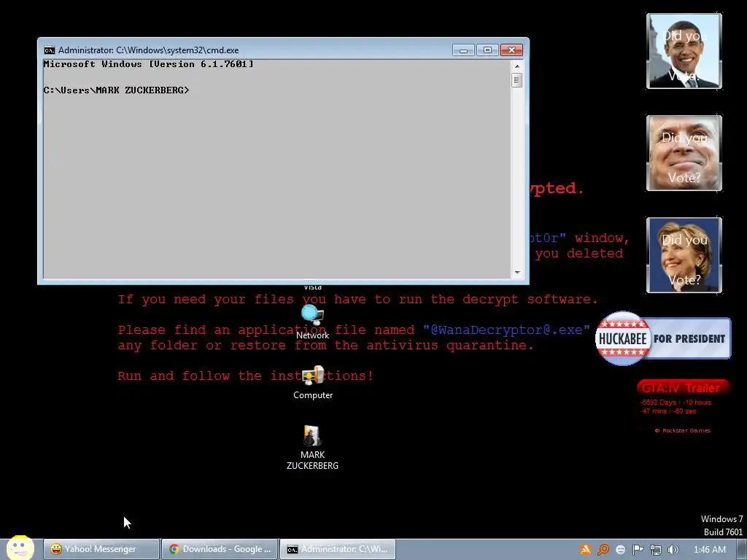This screenshot has height=560, width=747.
Task: Click the 1:46 AM system clock
Action: tap(709, 550)
